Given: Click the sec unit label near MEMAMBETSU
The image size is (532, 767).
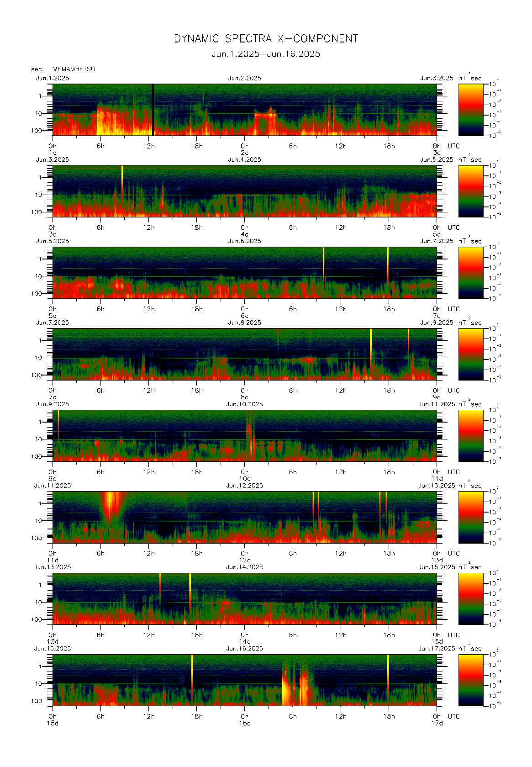Looking at the screenshot, I should point(37,69).
